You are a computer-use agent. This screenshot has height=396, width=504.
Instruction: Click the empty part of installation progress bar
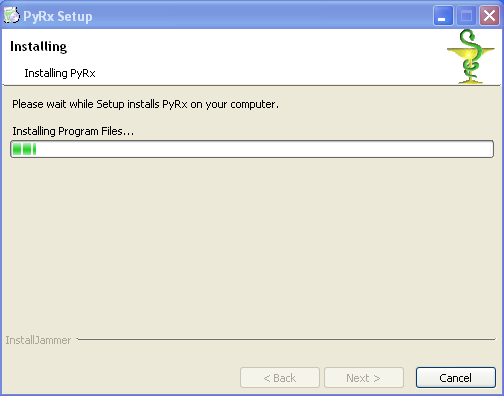263,149
